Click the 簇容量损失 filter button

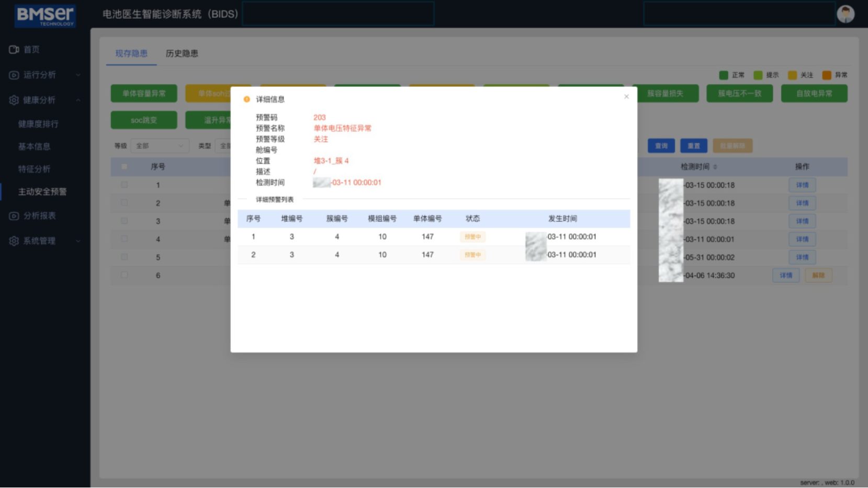click(x=665, y=93)
